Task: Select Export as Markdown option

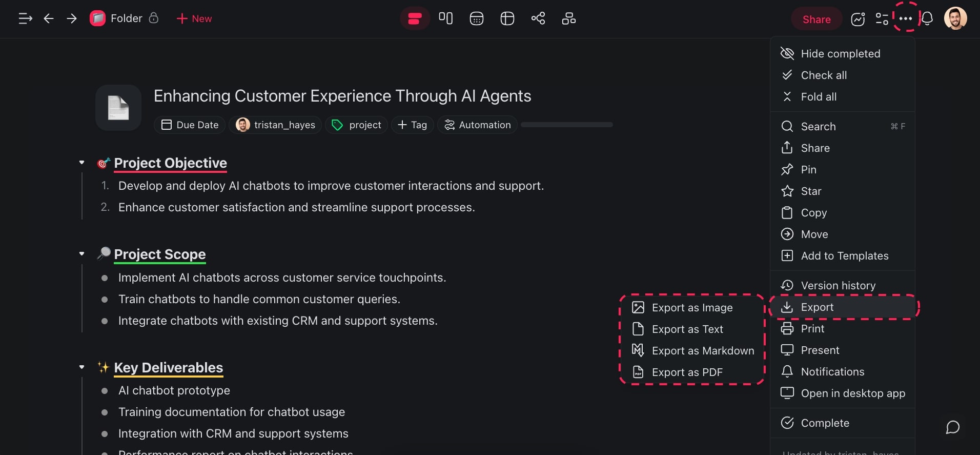Action: 702,351
